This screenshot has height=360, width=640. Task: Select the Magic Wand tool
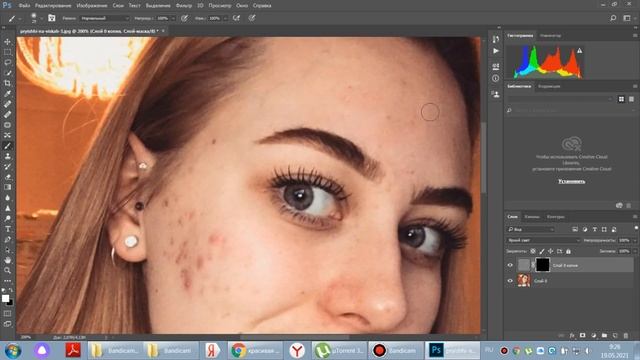click(x=7, y=73)
